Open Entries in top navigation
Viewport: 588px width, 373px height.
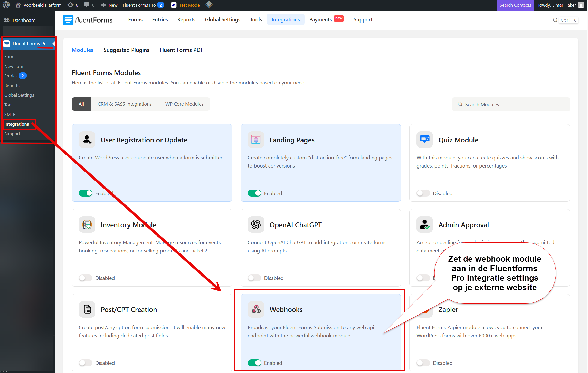tap(160, 19)
